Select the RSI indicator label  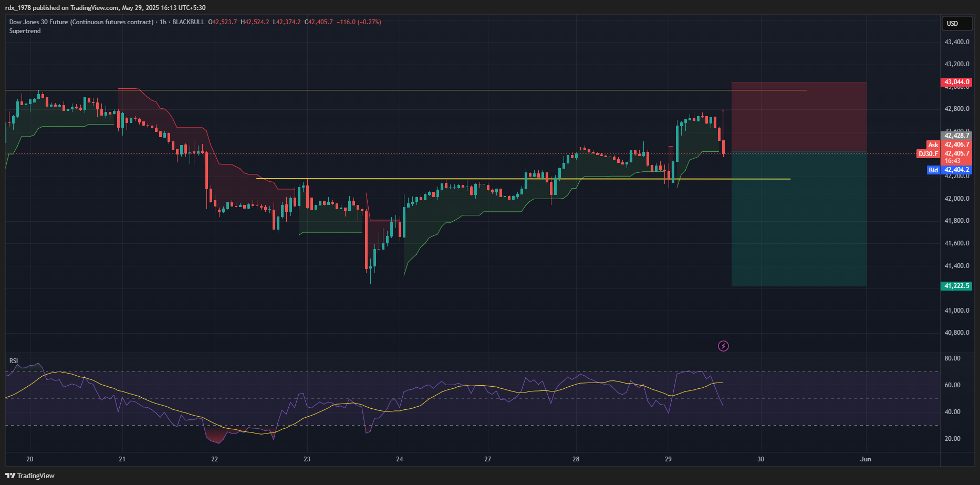[x=14, y=361]
